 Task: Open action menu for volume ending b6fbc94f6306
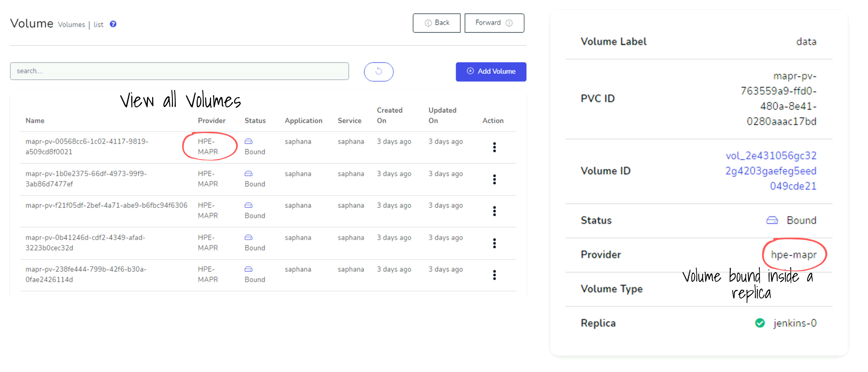(494, 211)
